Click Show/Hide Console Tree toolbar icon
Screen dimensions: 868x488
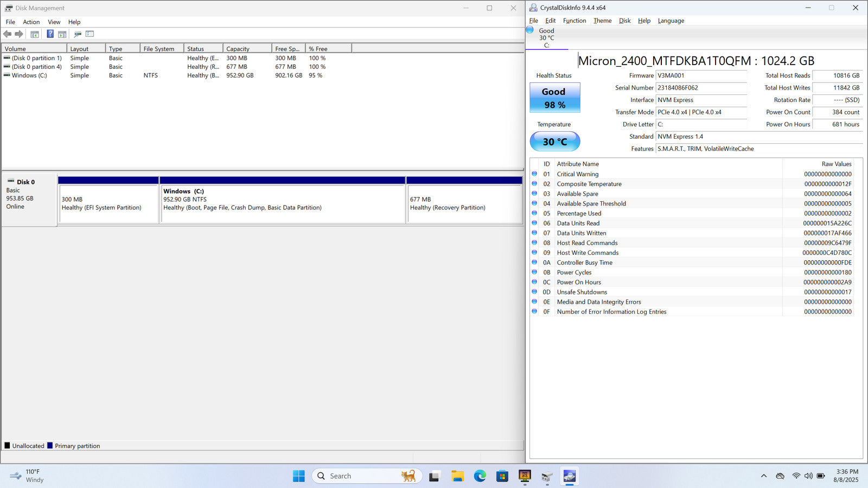click(35, 34)
